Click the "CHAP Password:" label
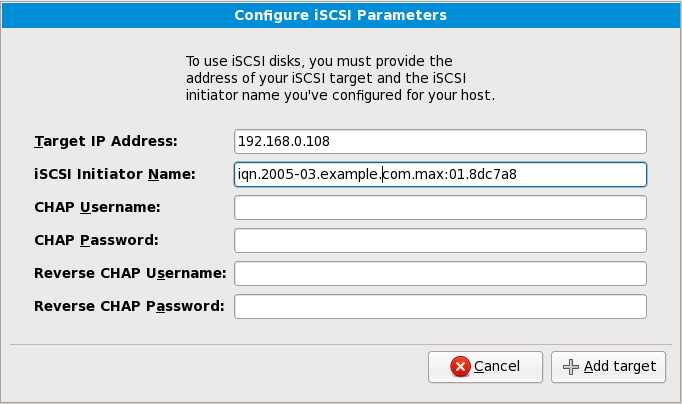 click(x=97, y=240)
